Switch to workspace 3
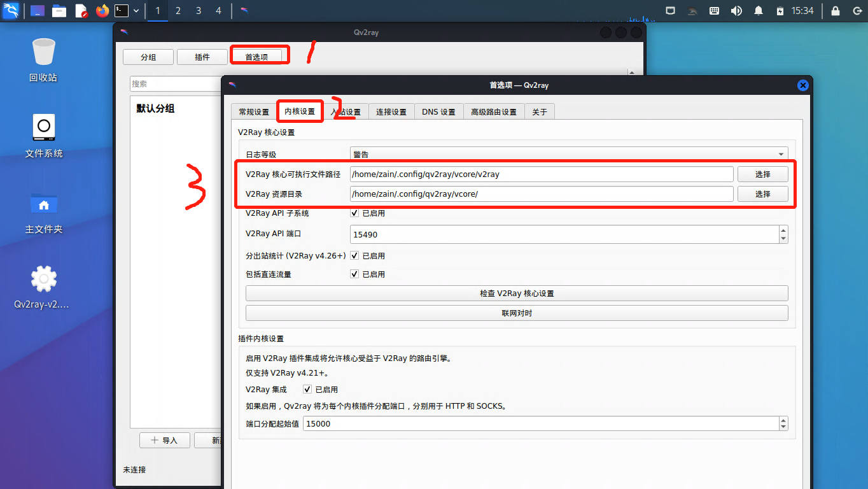 click(199, 11)
